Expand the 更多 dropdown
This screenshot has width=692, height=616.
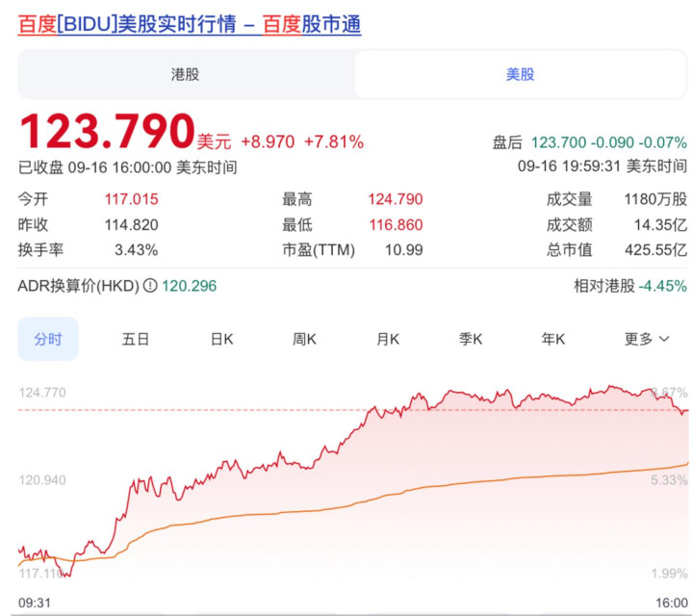[x=647, y=339]
